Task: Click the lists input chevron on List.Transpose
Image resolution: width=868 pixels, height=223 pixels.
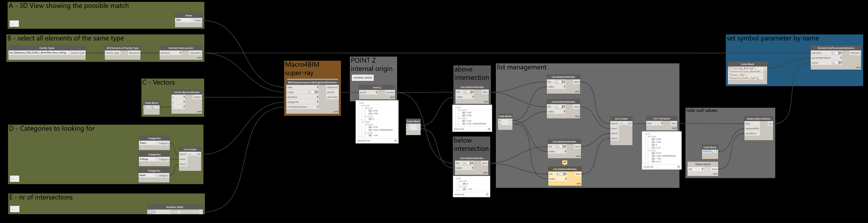Action: [x=662, y=123]
